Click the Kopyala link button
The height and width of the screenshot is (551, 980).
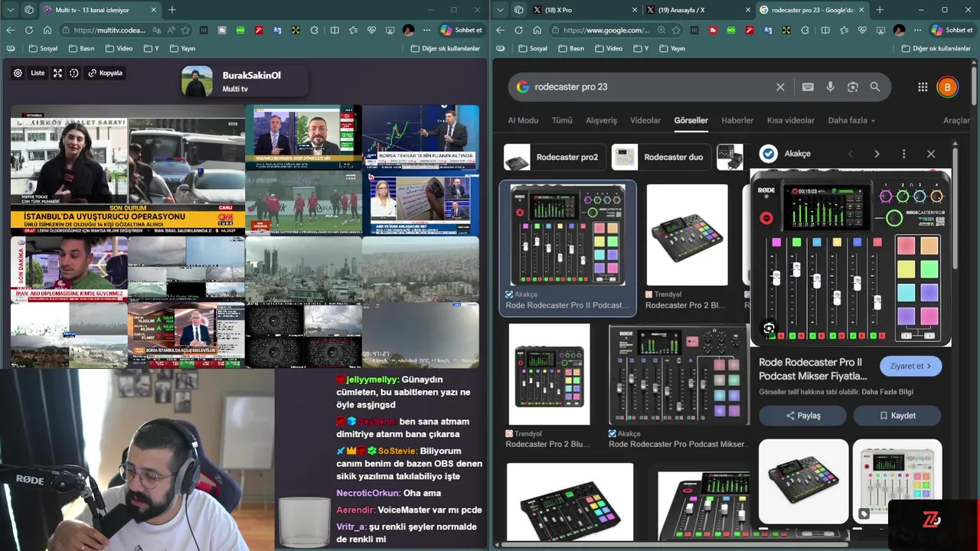click(x=106, y=73)
